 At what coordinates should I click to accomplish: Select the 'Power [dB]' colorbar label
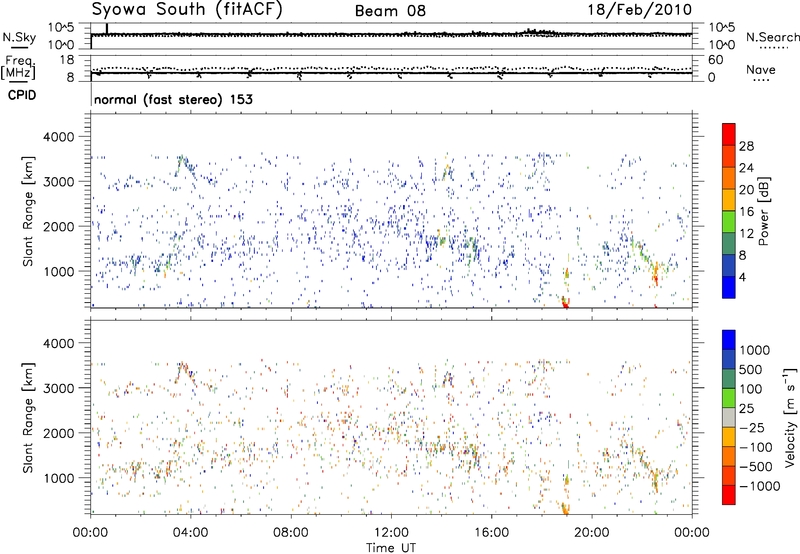pyautogui.click(x=763, y=211)
